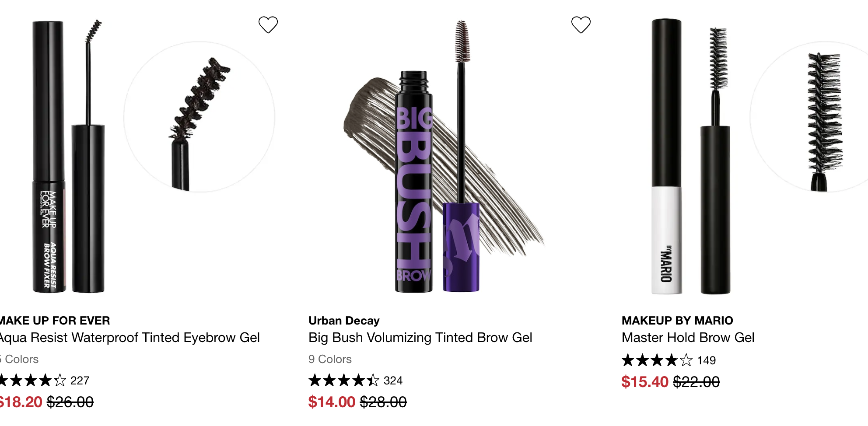The height and width of the screenshot is (426, 868).
Task: Click the Urban Decay brand name
Action: pos(344,321)
